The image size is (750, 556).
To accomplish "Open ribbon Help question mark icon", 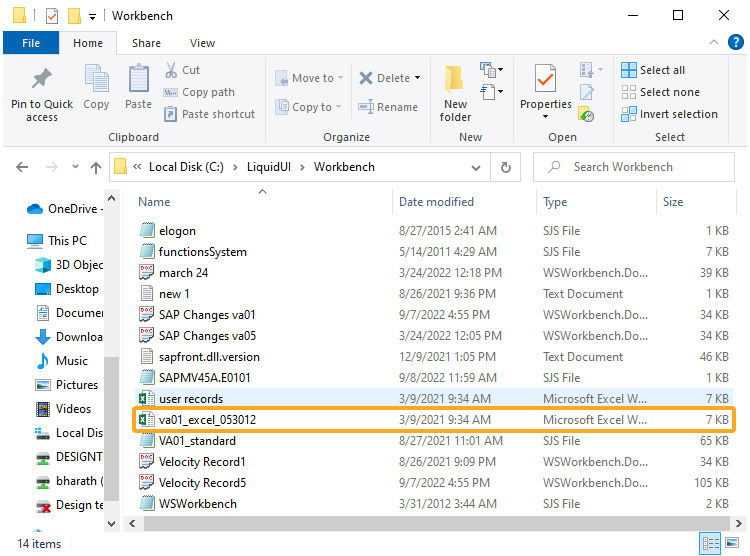I will pos(736,42).
